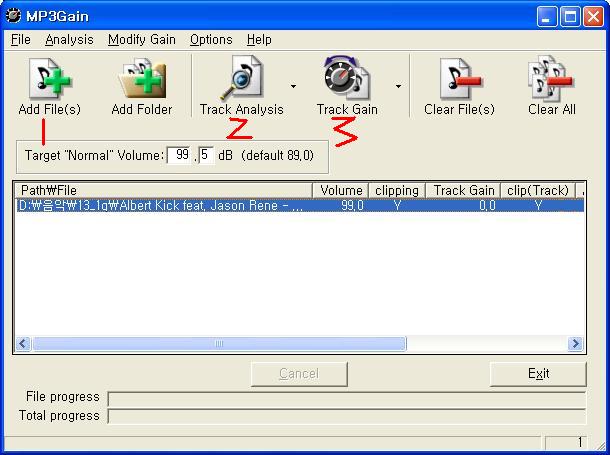
Task: Maximize the MP3Gain window
Action: [x=570, y=16]
